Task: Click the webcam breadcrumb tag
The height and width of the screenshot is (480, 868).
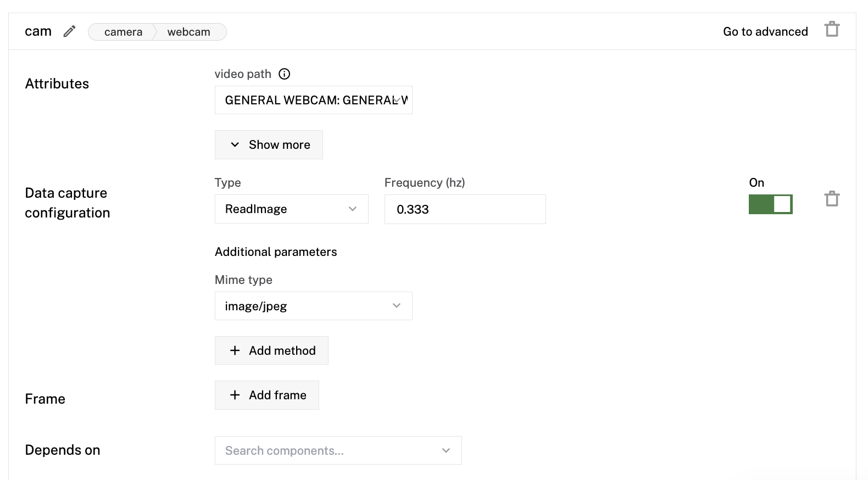Action: (188, 32)
